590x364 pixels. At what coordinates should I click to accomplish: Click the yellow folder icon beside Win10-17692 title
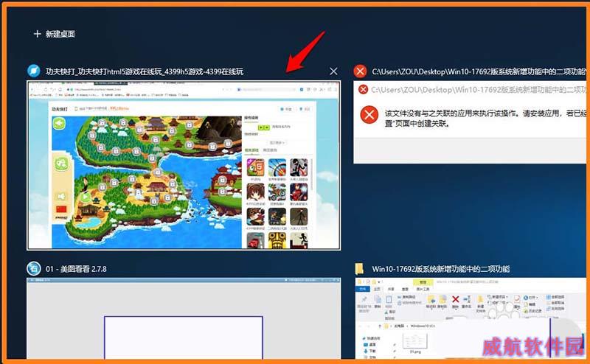coord(360,268)
